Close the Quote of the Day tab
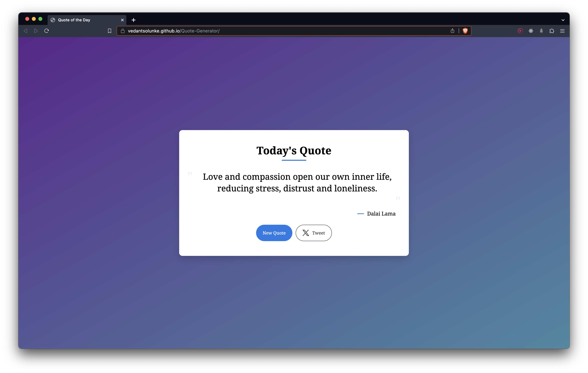The height and width of the screenshot is (373, 588). (122, 20)
